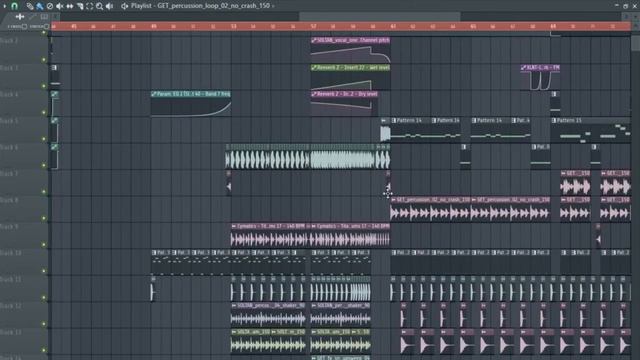Screen dimensions: 640x360
Task: Mute Track 5 with its green dot
Action: [44, 139]
